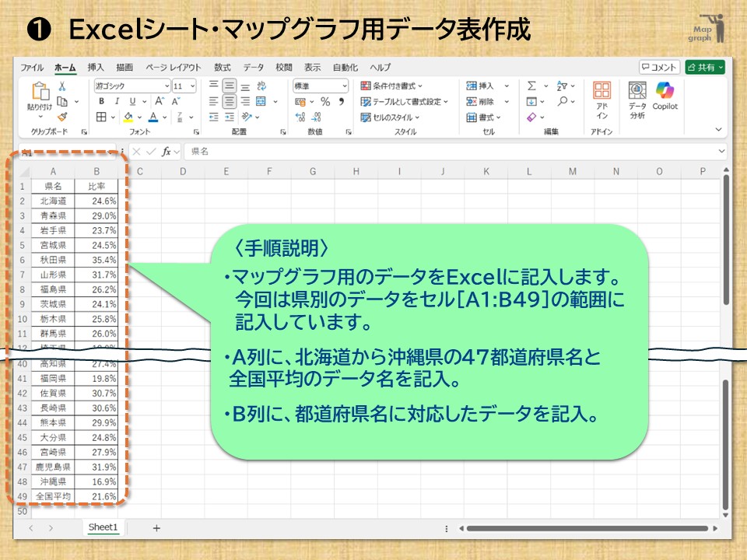Click the AutoSum sigma icon

coord(531,86)
